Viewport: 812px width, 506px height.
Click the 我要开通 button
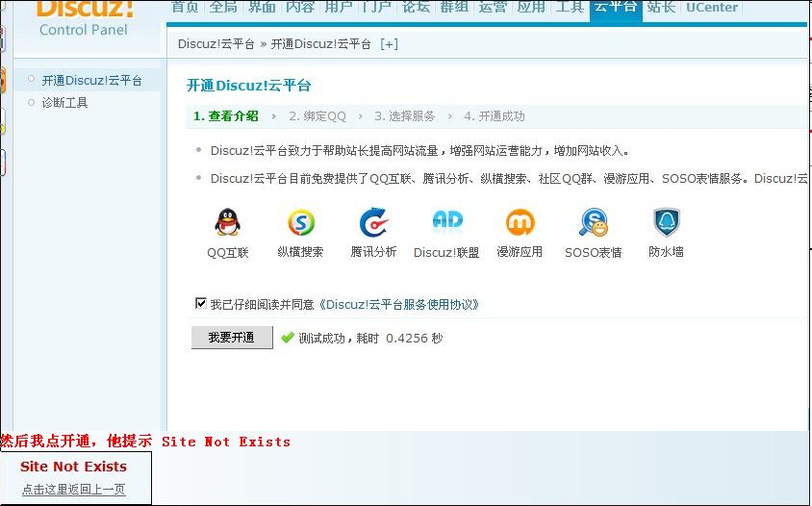(232, 338)
